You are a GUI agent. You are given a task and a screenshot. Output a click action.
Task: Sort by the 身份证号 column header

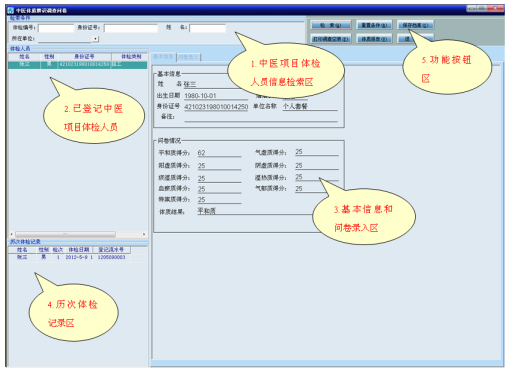(85, 56)
